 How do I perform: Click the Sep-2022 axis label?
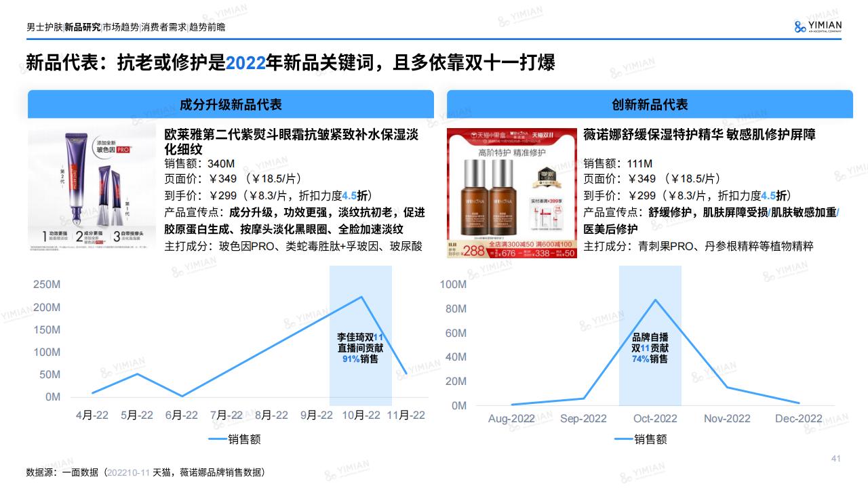click(x=583, y=418)
